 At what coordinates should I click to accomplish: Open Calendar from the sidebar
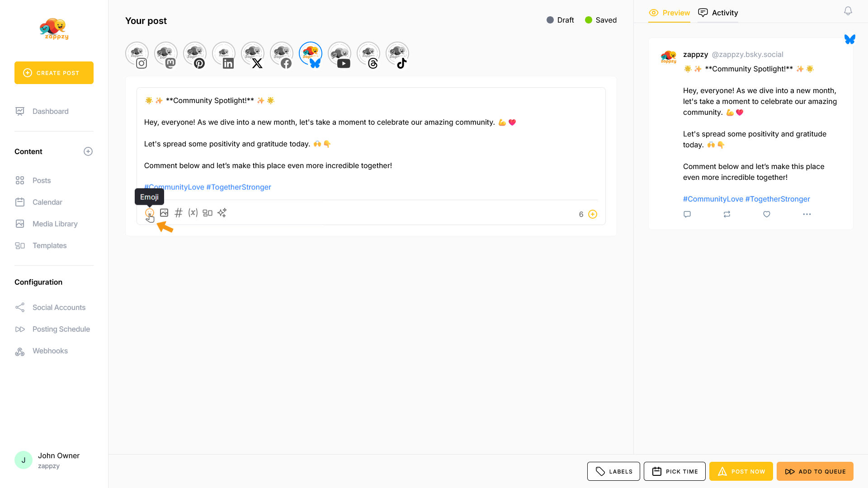[47, 202]
